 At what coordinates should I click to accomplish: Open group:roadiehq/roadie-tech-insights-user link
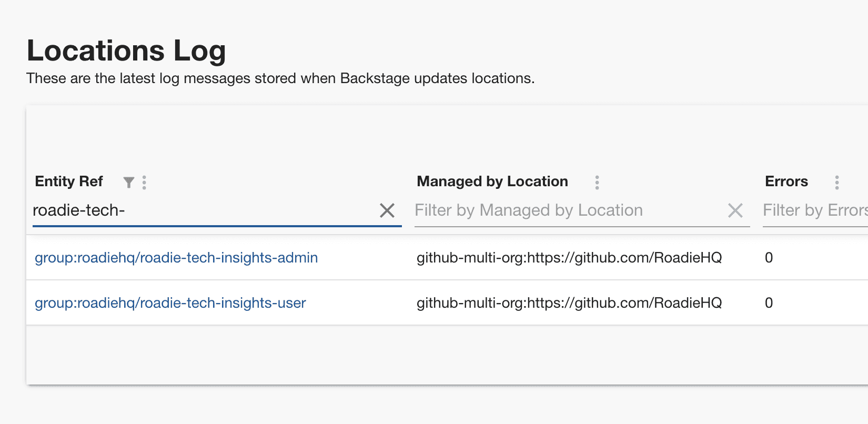(170, 303)
